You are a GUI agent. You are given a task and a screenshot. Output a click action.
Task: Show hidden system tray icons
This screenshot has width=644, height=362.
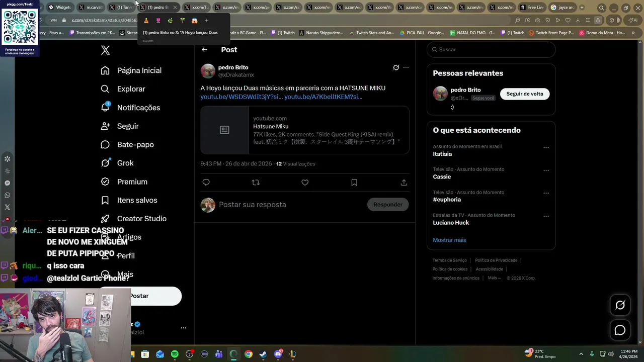tap(581, 354)
